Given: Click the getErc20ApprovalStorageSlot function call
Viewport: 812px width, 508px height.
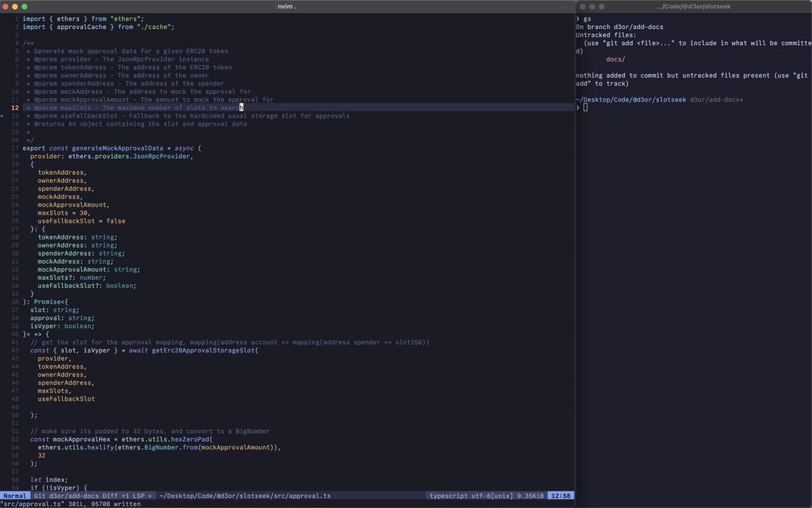Looking at the screenshot, I should tap(203, 351).
